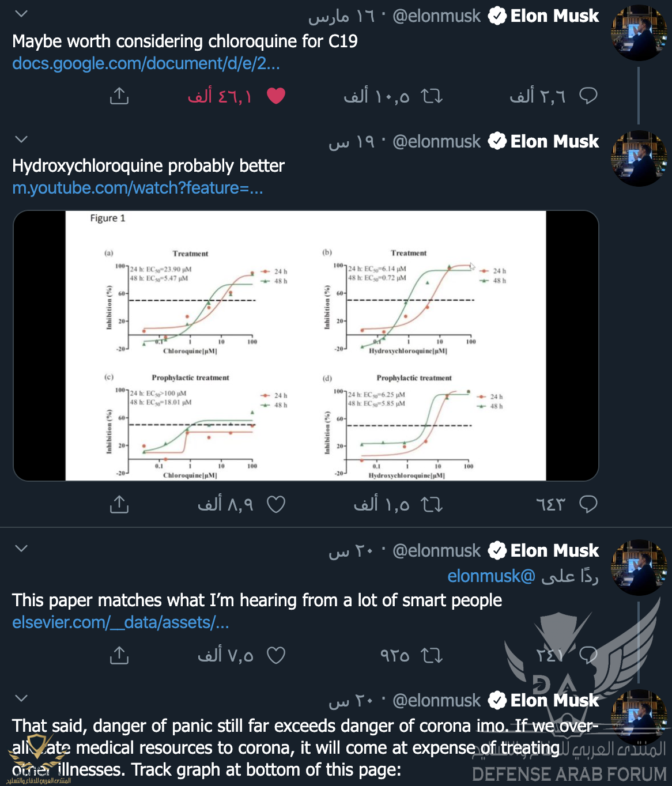
Task: Share the chloroquine for C19 tweet
Action: [x=119, y=96]
